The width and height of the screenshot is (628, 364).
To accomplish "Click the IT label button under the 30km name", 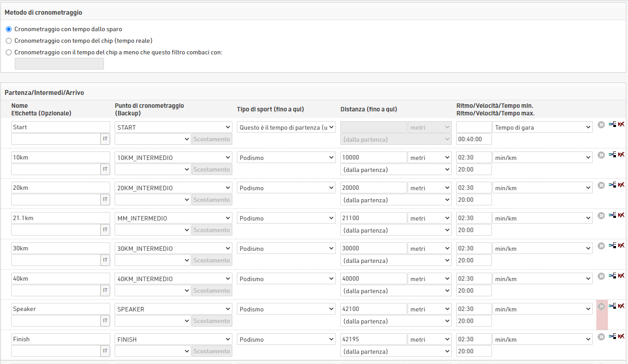I will point(105,260).
